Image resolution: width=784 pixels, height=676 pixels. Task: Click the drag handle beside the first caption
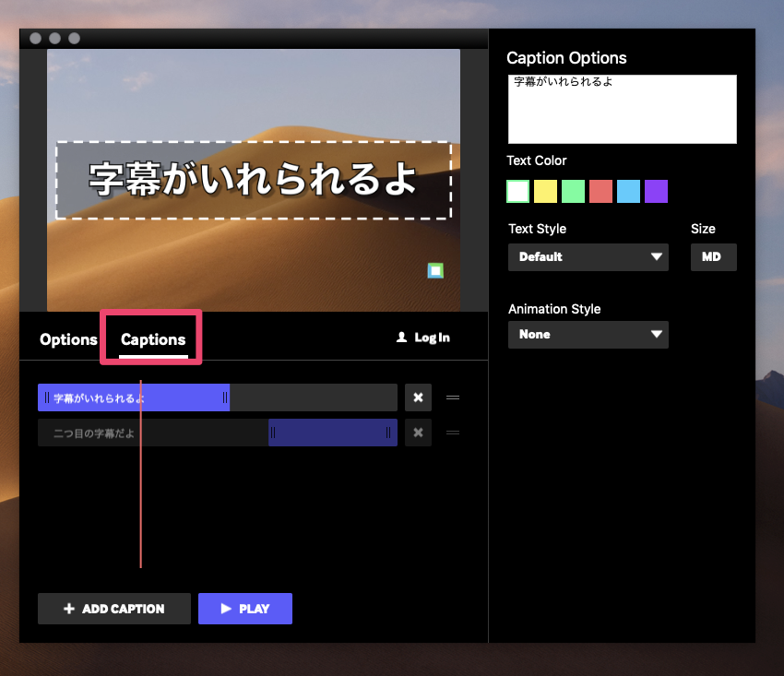pos(452,397)
